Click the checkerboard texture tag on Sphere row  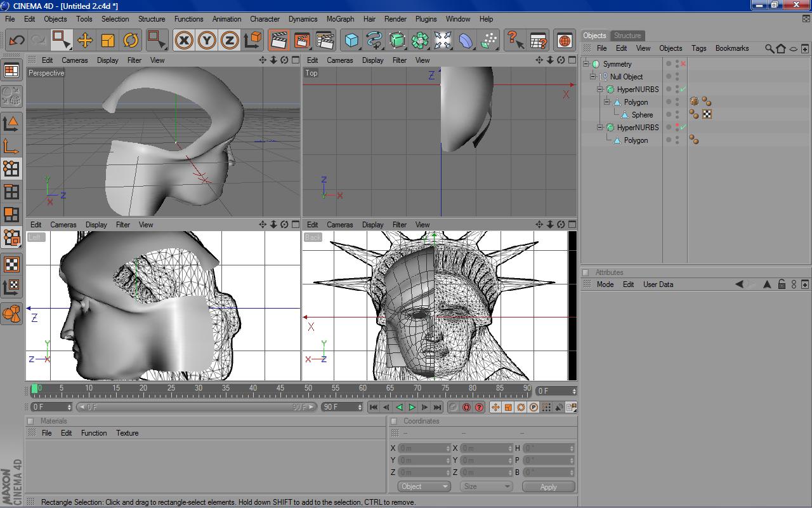(707, 114)
